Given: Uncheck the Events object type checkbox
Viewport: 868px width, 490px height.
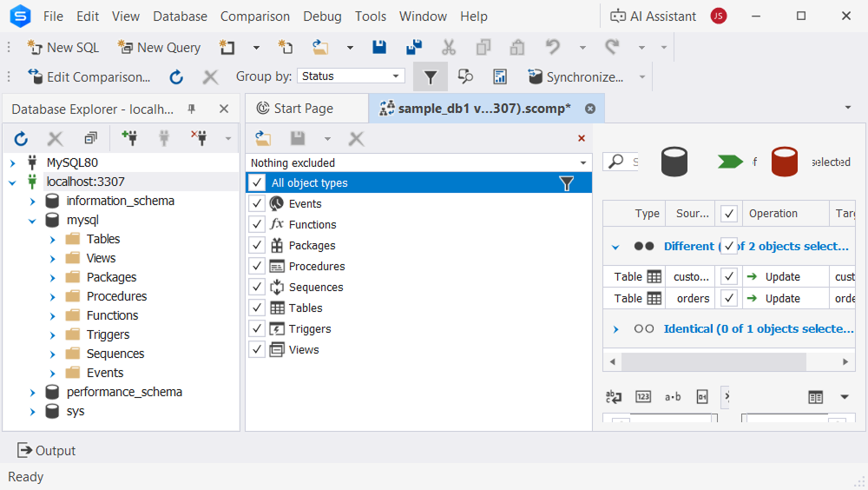Looking at the screenshot, I should (x=257, y=204).
